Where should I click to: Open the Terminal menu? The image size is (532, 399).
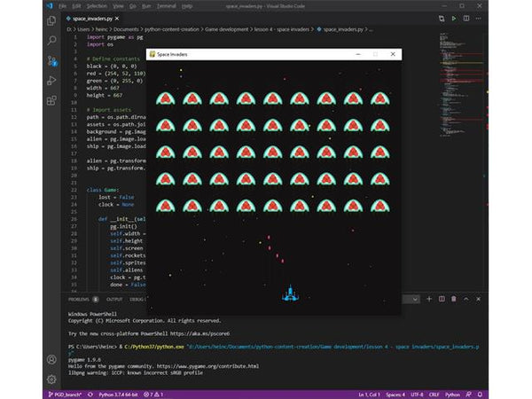(168, 6)
